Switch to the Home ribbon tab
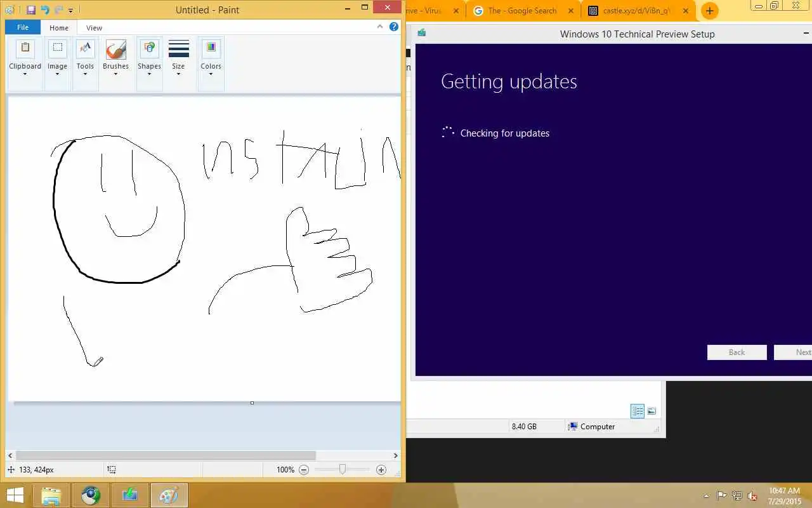 (59, 28)
